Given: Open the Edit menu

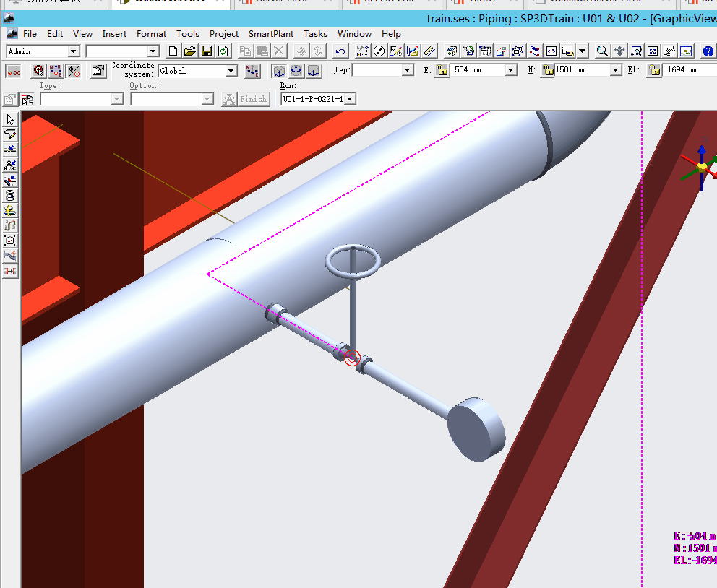Looking at the screenshot, I should [55, 34].
